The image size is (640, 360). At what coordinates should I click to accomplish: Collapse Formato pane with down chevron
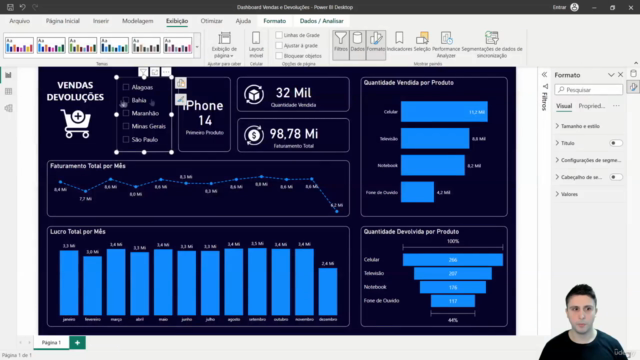tap(611, 75)
